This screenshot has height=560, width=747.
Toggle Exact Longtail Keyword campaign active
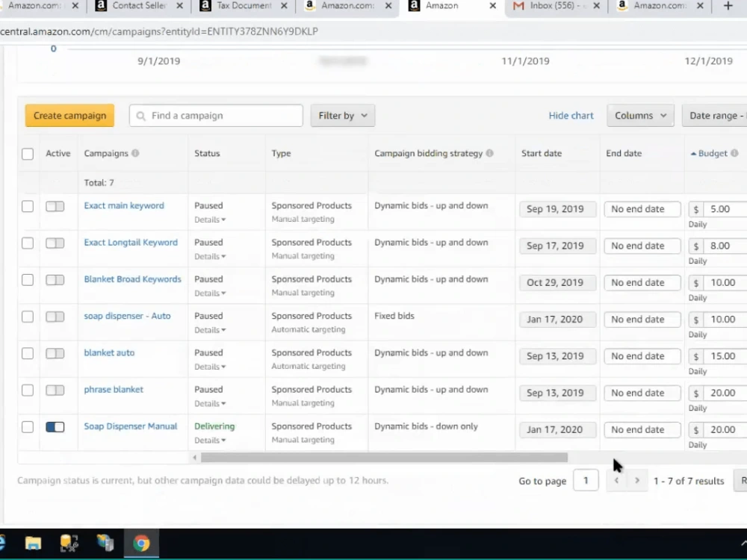click(x=55, y=243)
